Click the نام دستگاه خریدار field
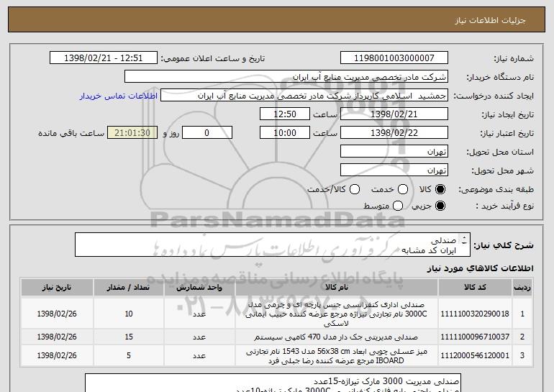The height and width of the screenshot is (392, 554). click(286, 77)
